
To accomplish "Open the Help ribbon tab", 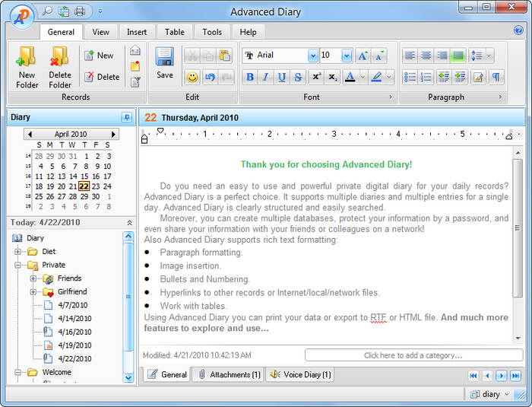I will [x=248, y=32].
